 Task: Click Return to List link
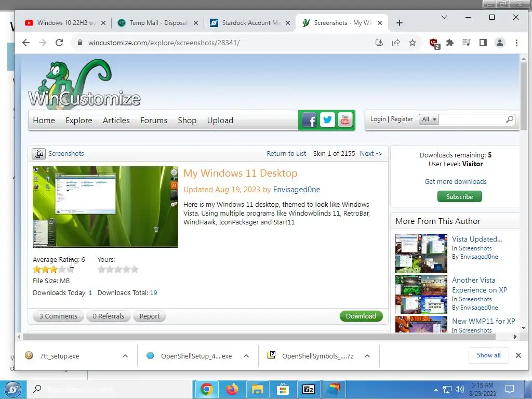[x=286, y=154]
